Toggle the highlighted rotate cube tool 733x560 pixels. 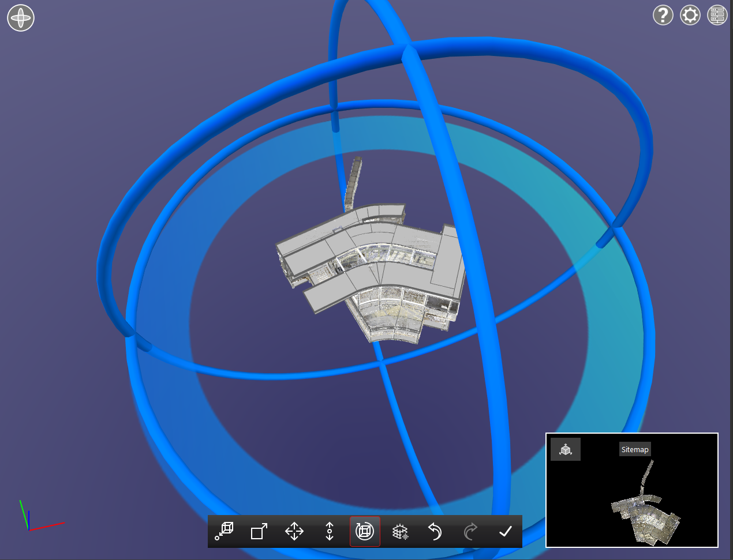(x=365, y=531)
